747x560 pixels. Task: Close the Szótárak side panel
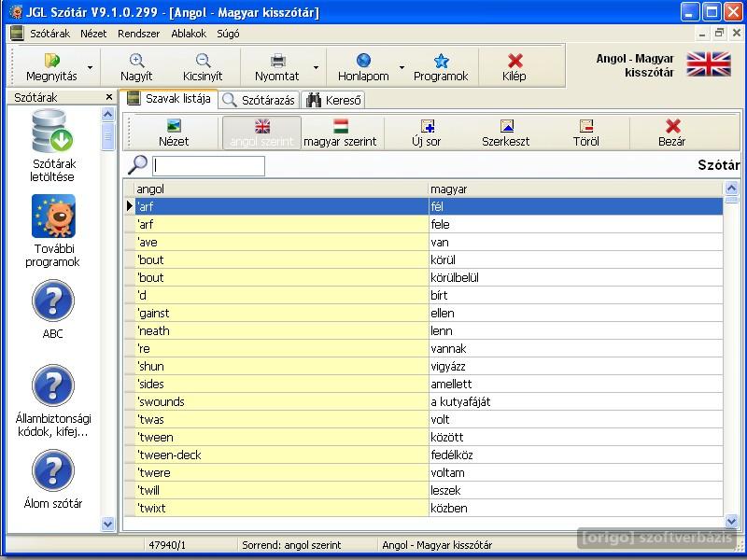[x=109, y=97]
